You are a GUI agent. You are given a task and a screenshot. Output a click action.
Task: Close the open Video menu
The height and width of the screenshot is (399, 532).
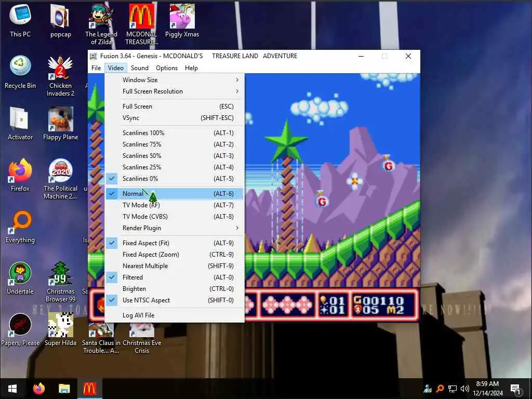tap(116, 68)
